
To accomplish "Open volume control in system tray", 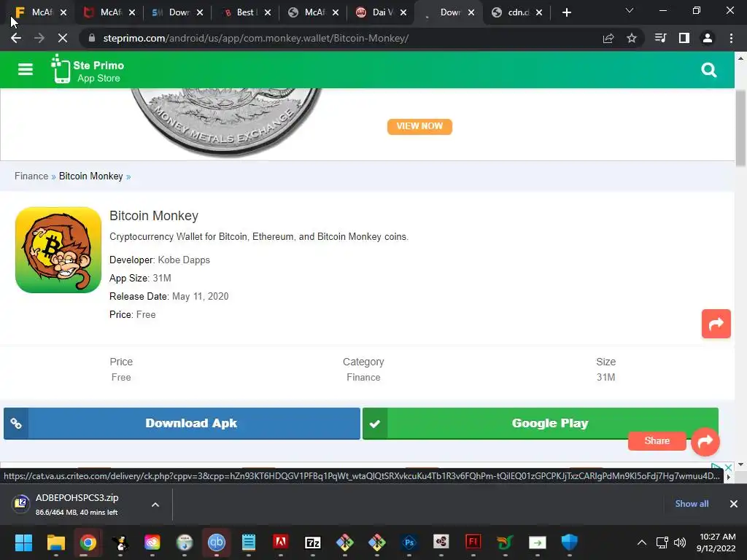I will pyautogui.click(x=680, y=542).
